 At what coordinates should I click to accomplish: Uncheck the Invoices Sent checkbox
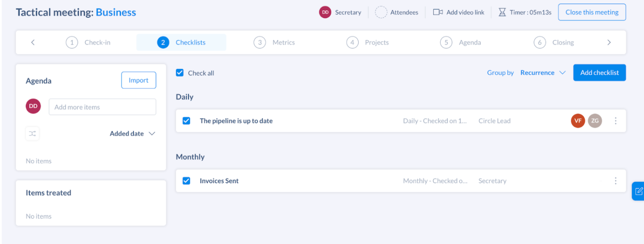[186, 181]
